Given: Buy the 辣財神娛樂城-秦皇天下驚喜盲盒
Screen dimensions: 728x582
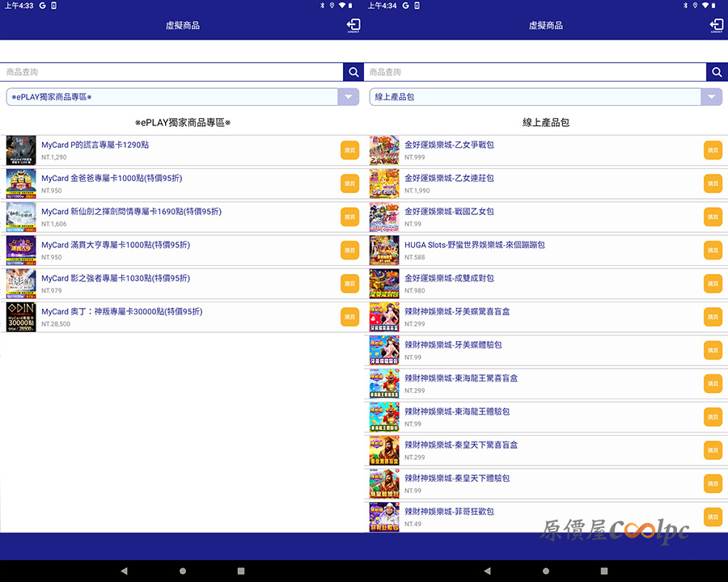Looking at the screenshot, I should tap(713, 451).
